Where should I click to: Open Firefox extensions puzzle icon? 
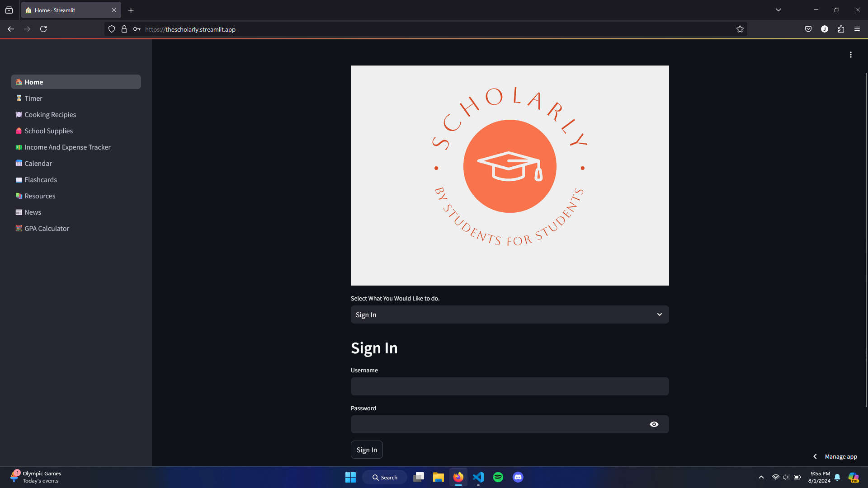point(841,29)
